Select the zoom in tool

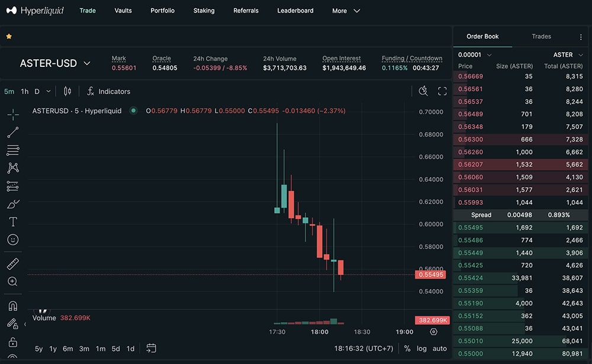coord(13,281)
